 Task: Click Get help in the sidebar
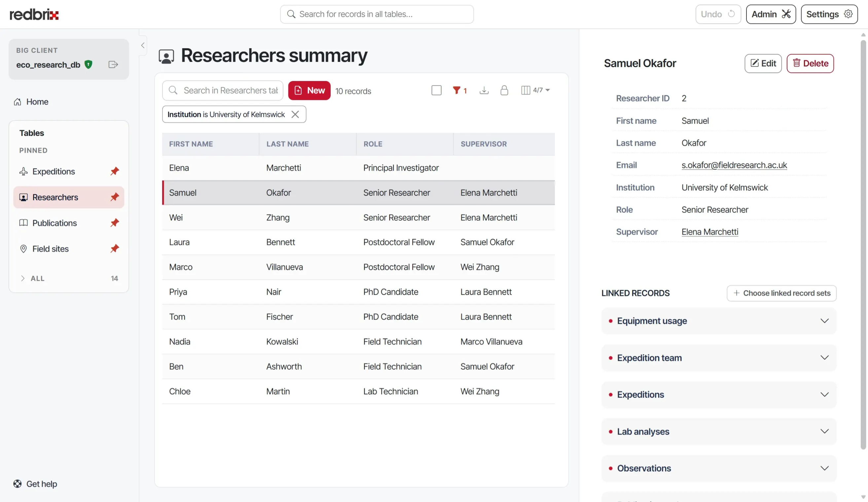[35, 484]
